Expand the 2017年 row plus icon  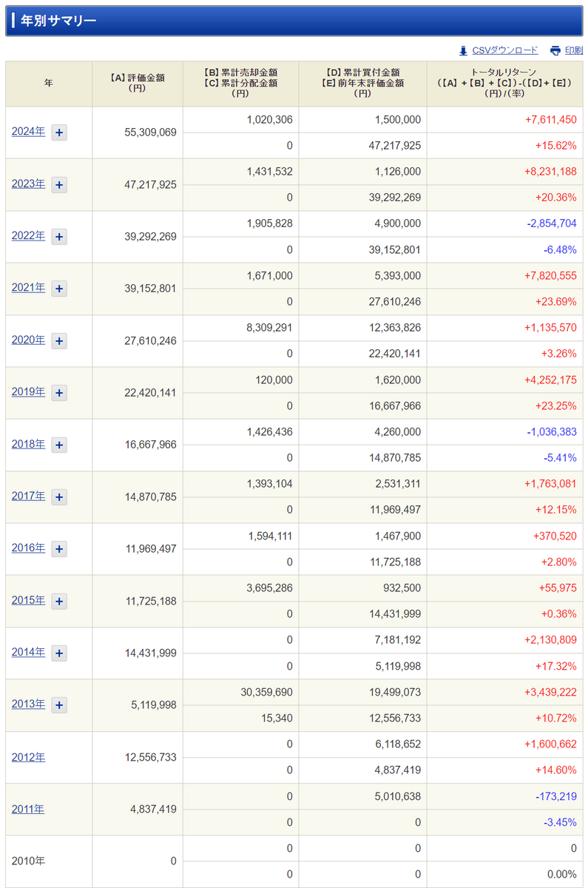pyautogui.click(x=59, y=497)
